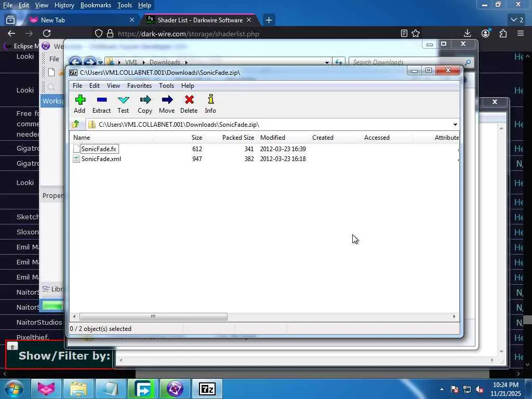
Task: Click the Add button in 7-Zip toolbar
Action: pos(79,104)
